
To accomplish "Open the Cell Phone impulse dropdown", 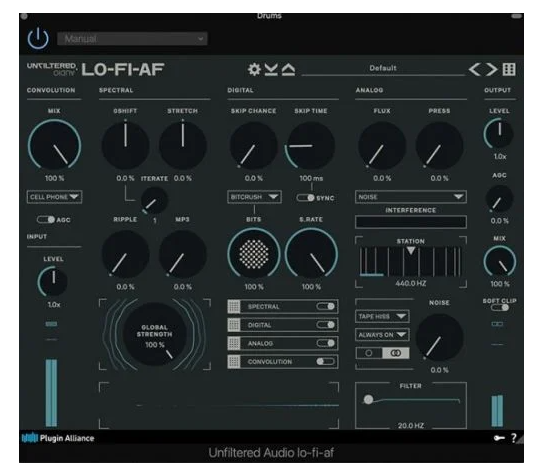I will [x=54, y=197].
